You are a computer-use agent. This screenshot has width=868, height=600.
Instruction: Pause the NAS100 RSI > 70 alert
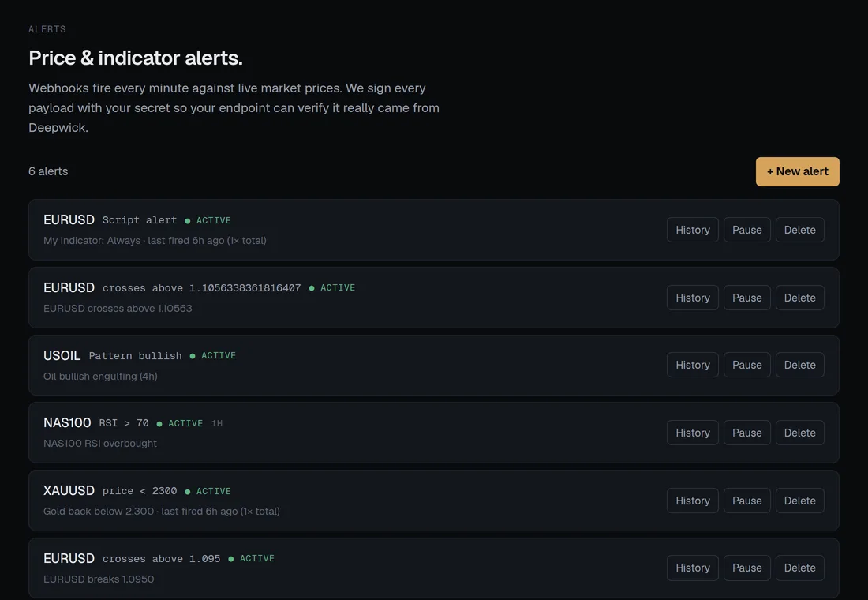click(x=746, y=433)
